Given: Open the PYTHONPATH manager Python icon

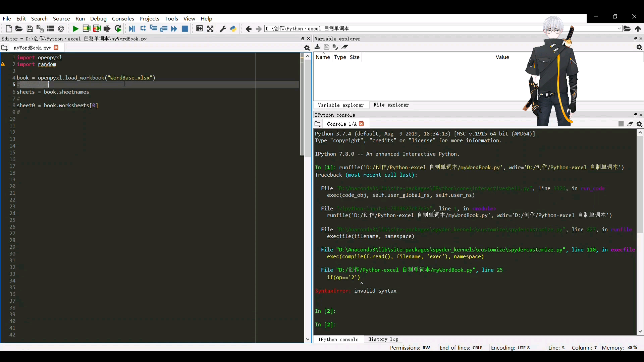Looking at the screenshot, I should point(233,29).
